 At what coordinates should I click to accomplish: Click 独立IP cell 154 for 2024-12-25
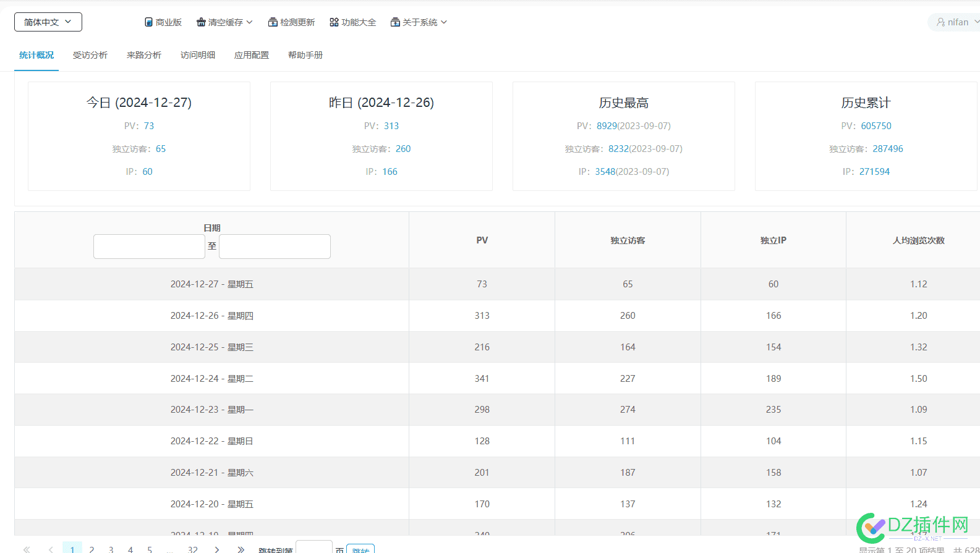tap(773, 347)
